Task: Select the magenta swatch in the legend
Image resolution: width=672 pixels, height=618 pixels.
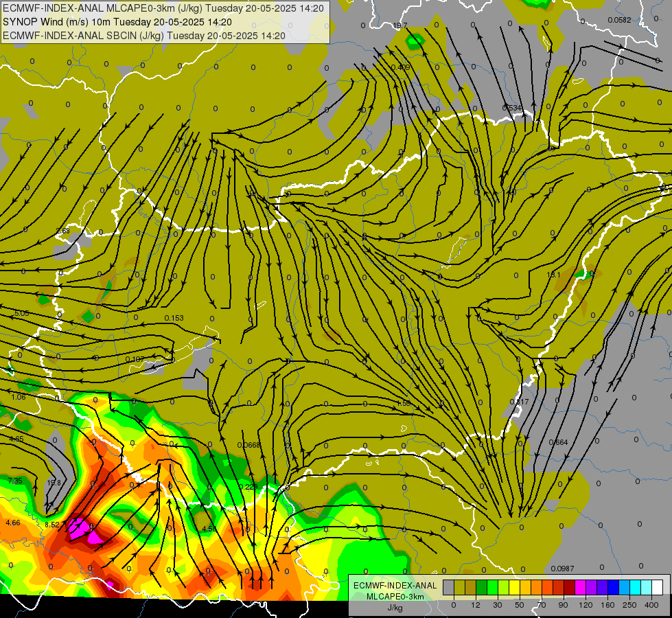Action: [580, 587]
